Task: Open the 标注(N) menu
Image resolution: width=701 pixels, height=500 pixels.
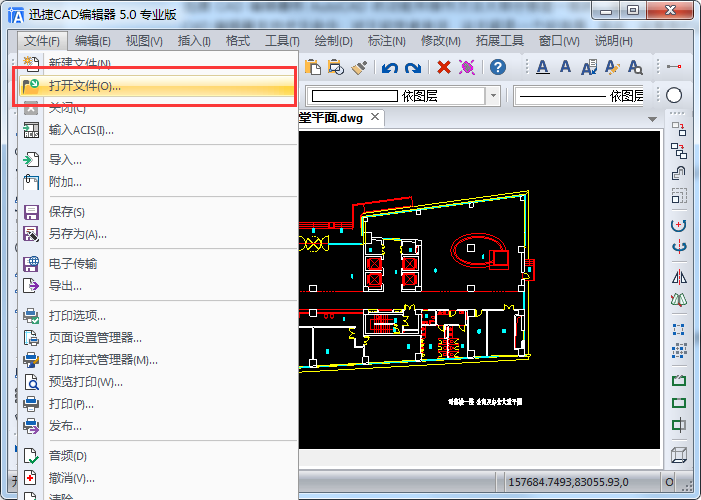Action: [387, 41]
